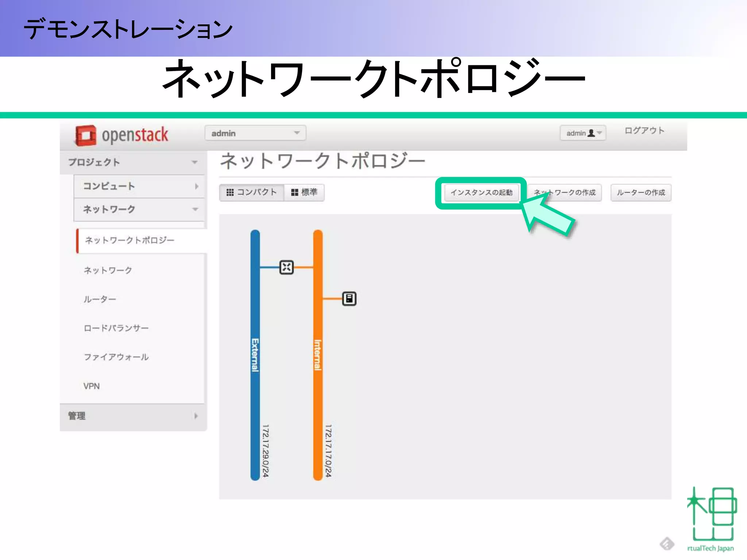The width and height of the screenshot is (747, 560).
Task: Click the 172.17.29.0/24 subnet label
Action: click(266, 451)
